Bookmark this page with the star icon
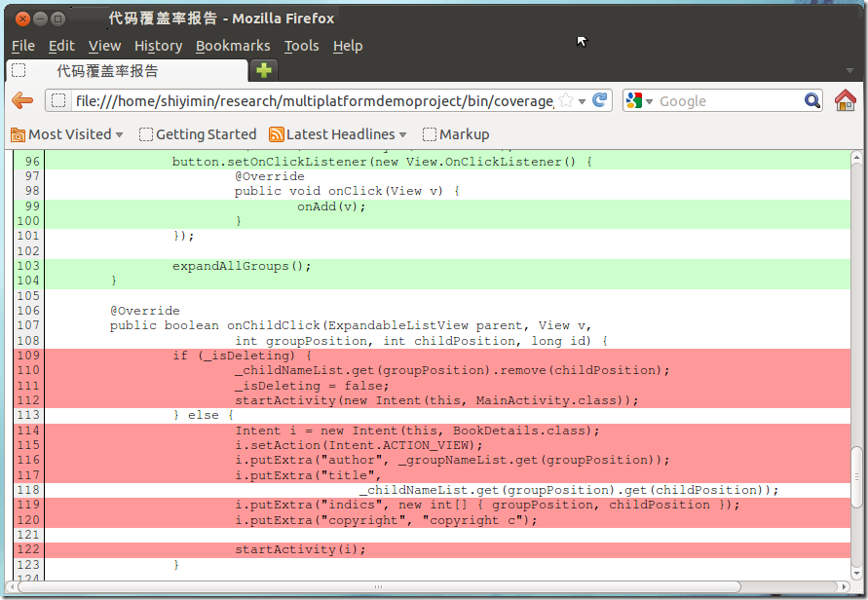The height and width of the screenshot is (600, 868). pos(566,100)
